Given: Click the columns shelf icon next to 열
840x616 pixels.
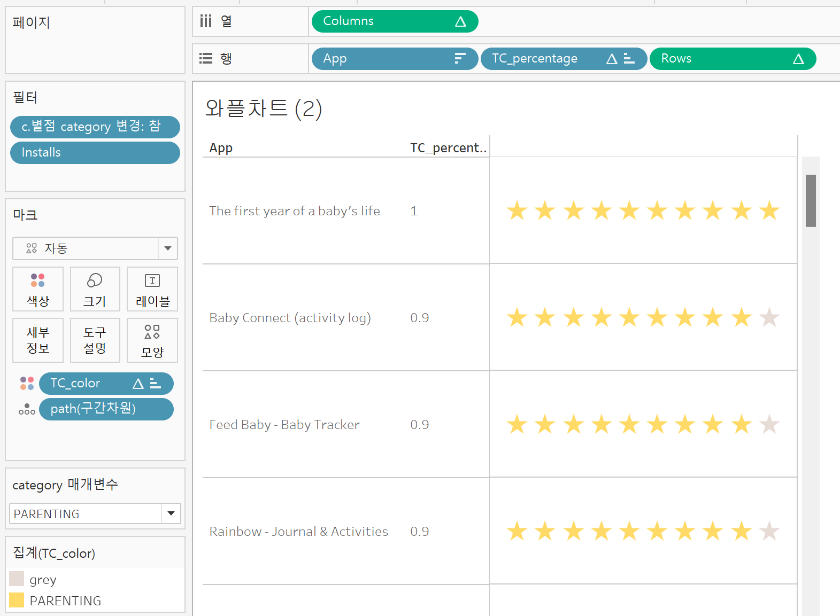Looking at the screenshot, I should [206, 21].
